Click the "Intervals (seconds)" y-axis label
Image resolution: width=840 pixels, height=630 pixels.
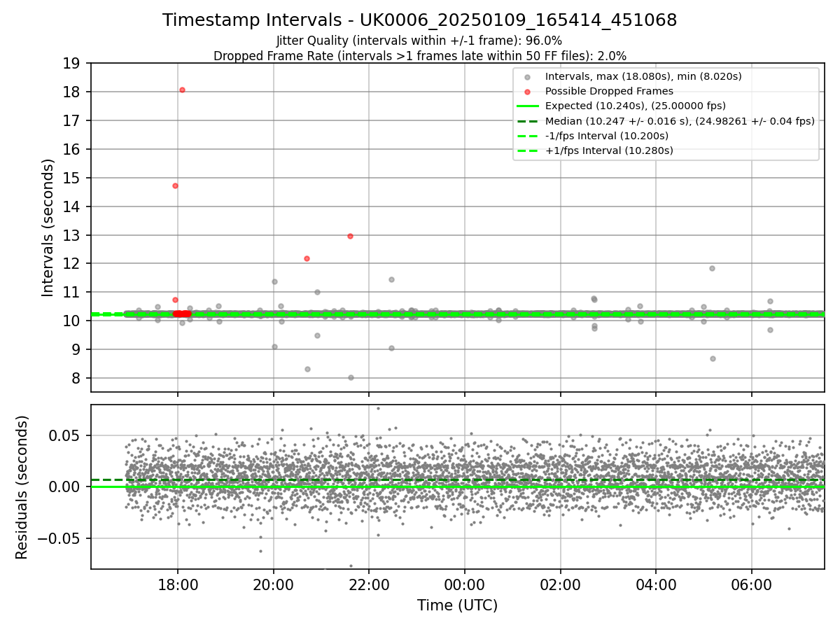point(48,227)
